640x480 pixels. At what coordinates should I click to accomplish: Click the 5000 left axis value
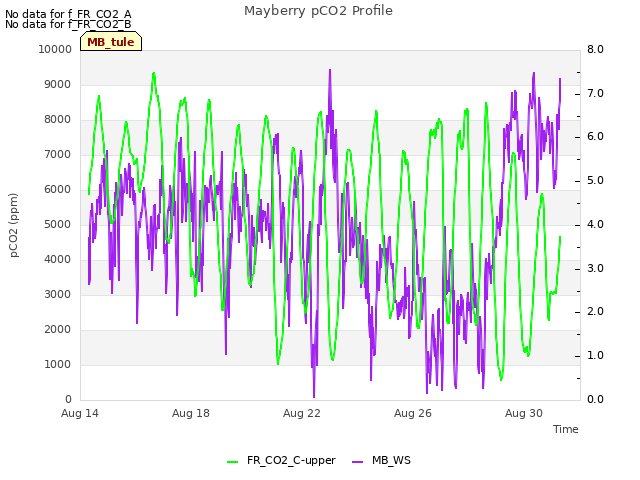coord(58,224)
